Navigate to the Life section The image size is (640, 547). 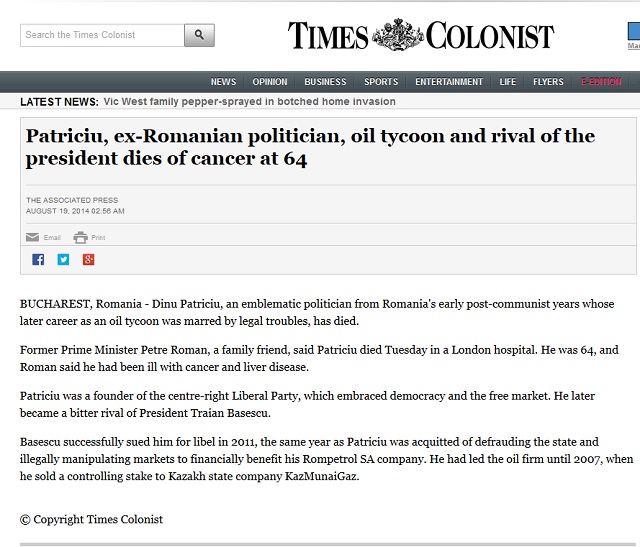pos(508,82)
